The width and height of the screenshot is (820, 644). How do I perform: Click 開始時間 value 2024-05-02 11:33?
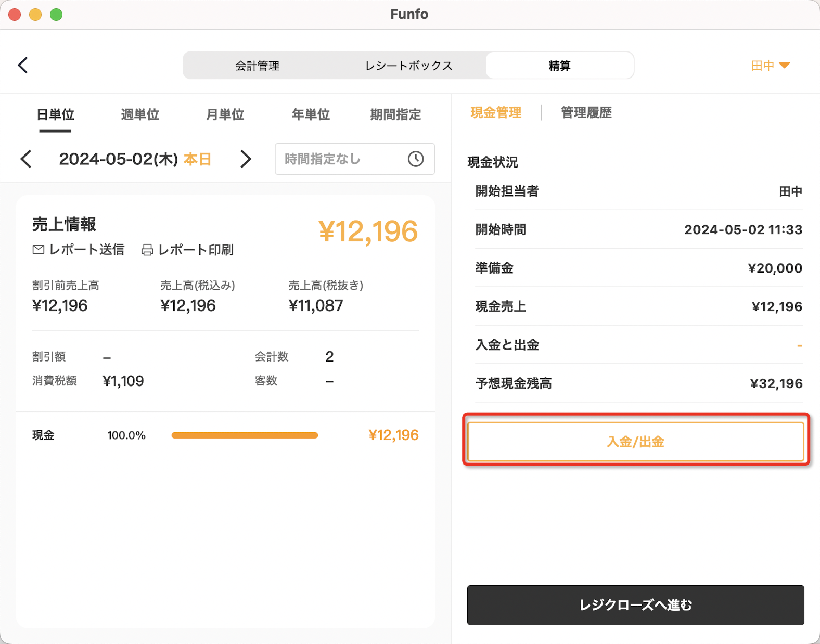(x=744, y=229)
